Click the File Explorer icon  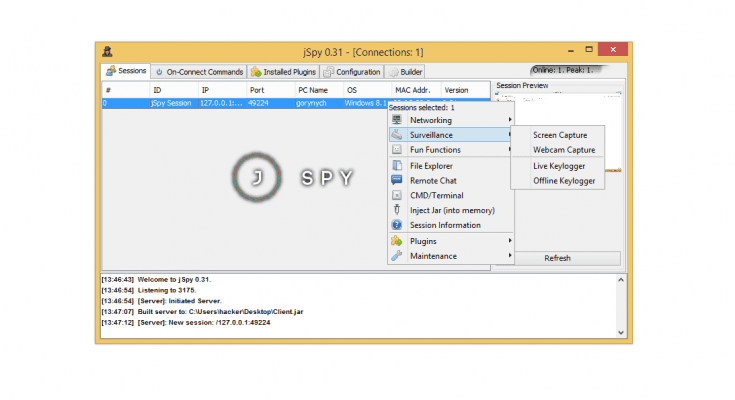pyautogui.click(x=397, y=166)
